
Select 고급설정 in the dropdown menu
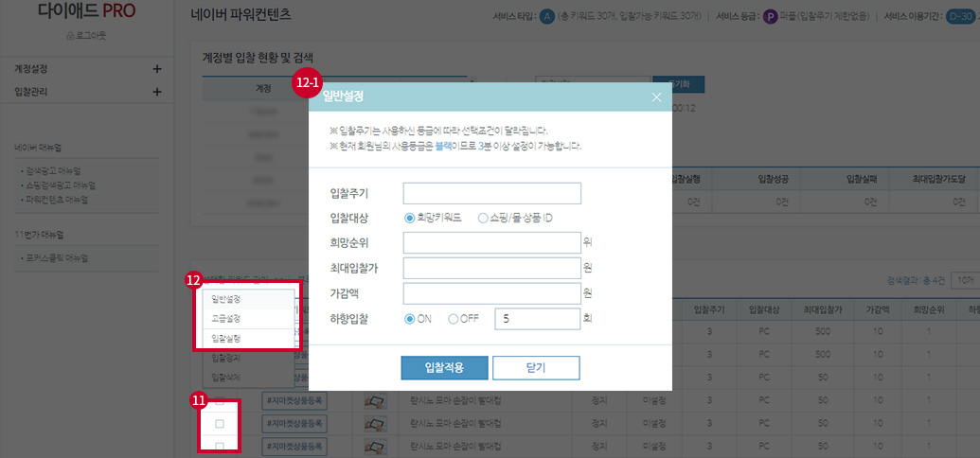pos(247,319)
